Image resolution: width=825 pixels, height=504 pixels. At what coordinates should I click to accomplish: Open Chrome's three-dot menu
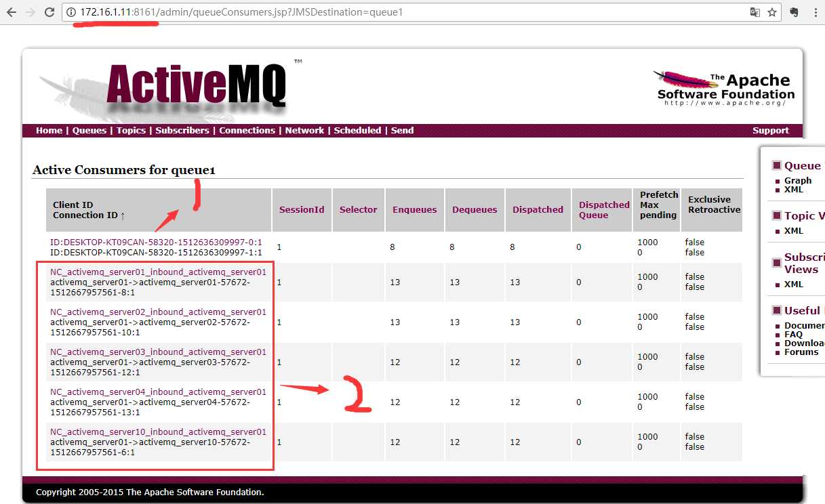[814, 12]
